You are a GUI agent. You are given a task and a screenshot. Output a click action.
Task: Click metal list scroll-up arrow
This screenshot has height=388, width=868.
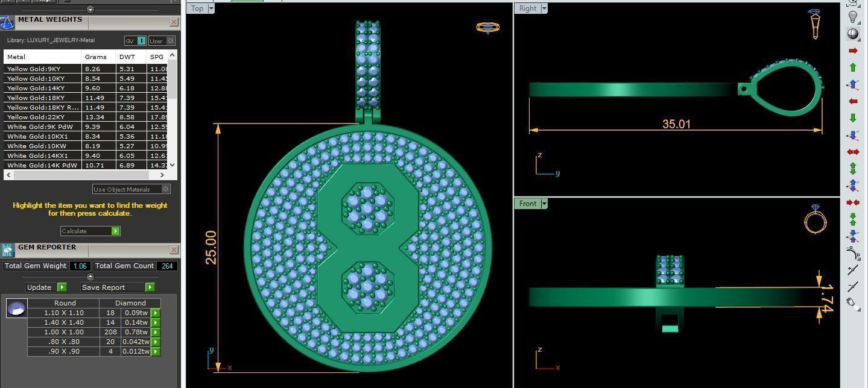173,55
